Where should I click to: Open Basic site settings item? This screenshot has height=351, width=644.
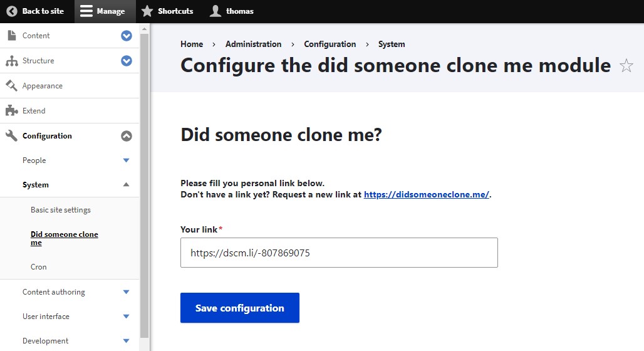61,209
